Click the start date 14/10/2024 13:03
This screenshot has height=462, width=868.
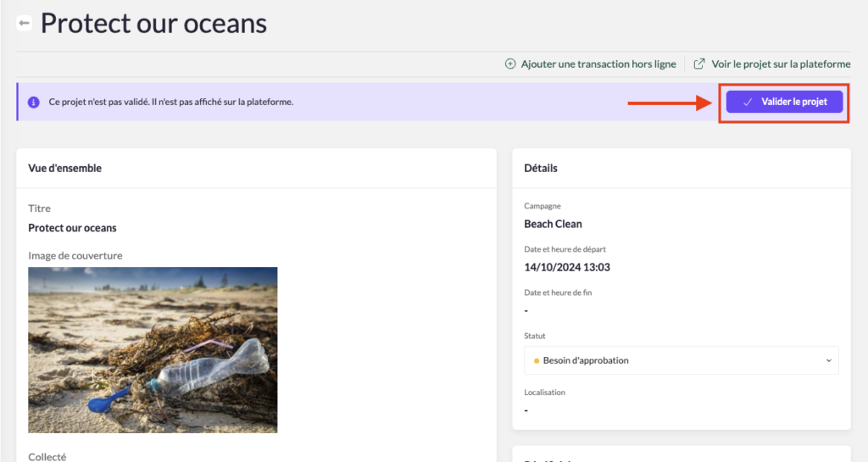coord(567,267)
